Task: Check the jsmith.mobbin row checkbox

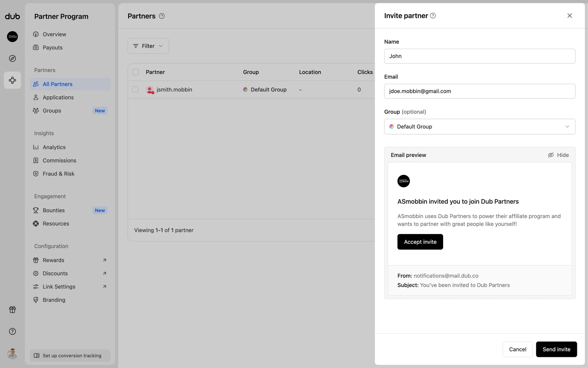Action: [x=135, y=90]
